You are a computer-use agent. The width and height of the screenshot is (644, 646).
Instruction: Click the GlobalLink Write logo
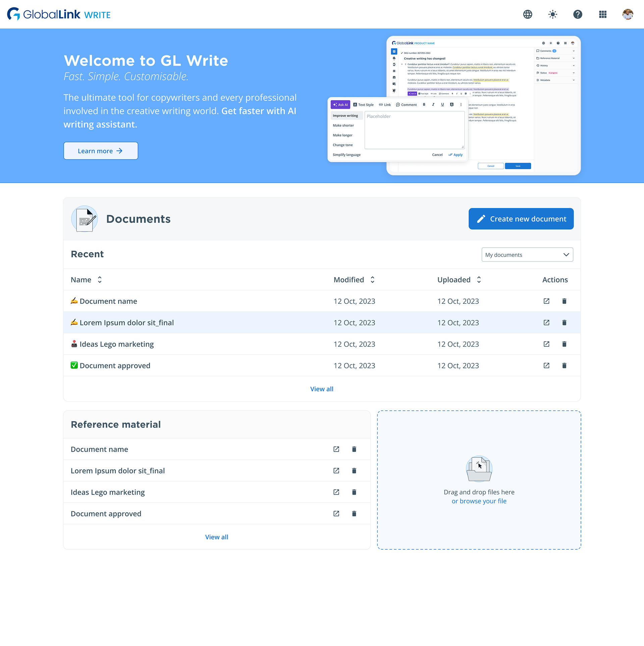coord(59,14)
